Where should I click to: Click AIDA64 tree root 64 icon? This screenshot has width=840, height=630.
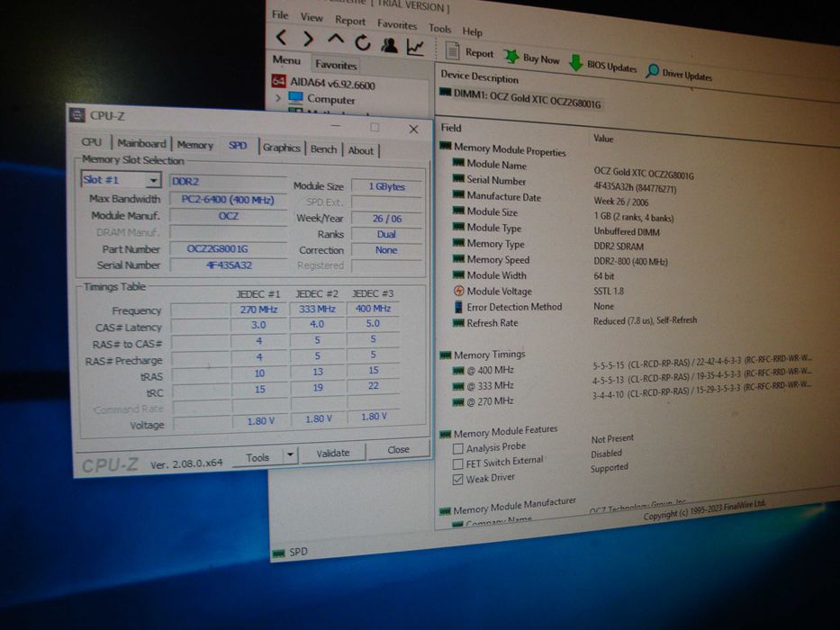point(278,80)
